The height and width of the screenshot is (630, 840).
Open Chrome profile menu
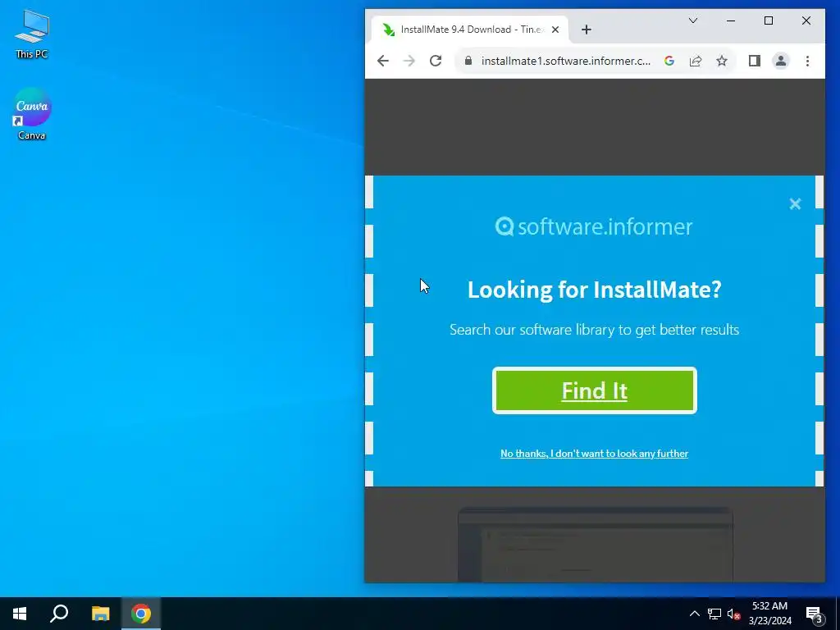coord(781,61)
